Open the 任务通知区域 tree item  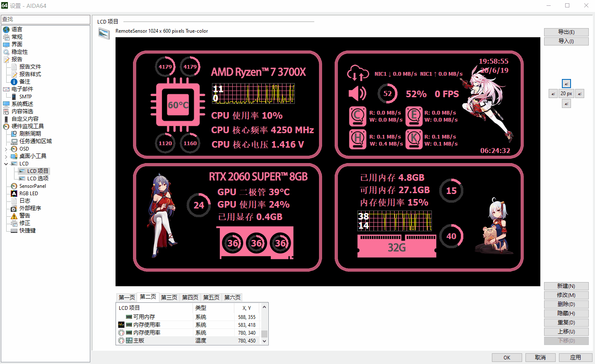pos(36,141)
